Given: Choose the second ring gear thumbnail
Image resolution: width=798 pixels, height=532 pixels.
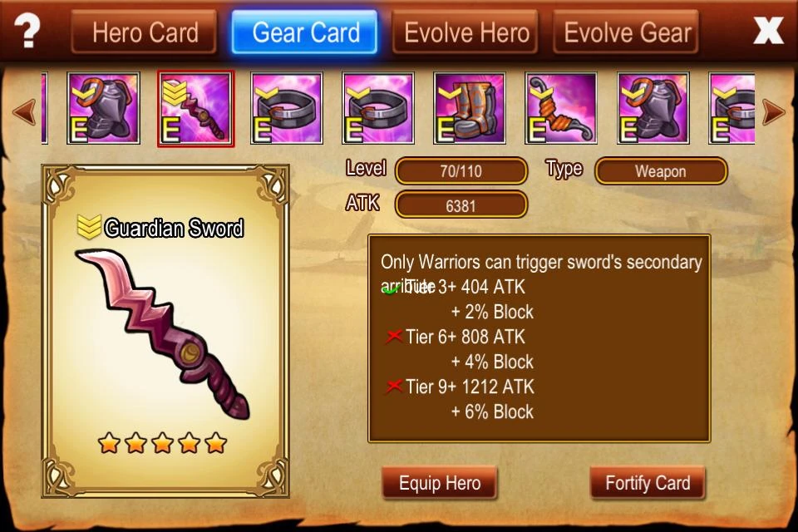Looking at the screenshot, I should [378, 108].
